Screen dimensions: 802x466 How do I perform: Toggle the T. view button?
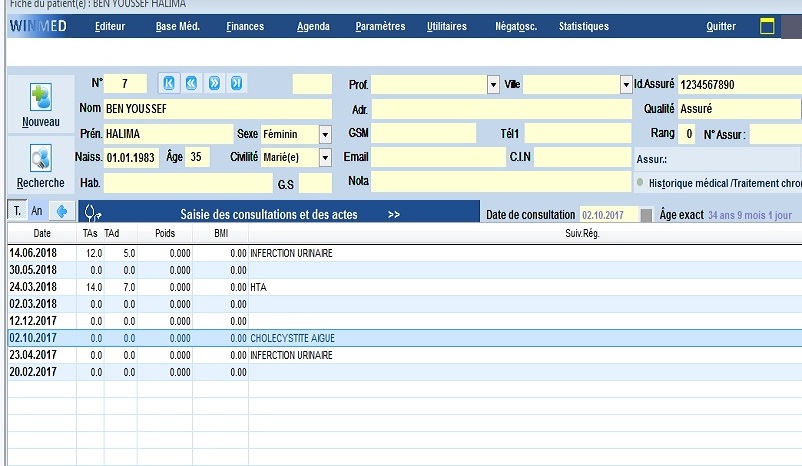[16, 211]
